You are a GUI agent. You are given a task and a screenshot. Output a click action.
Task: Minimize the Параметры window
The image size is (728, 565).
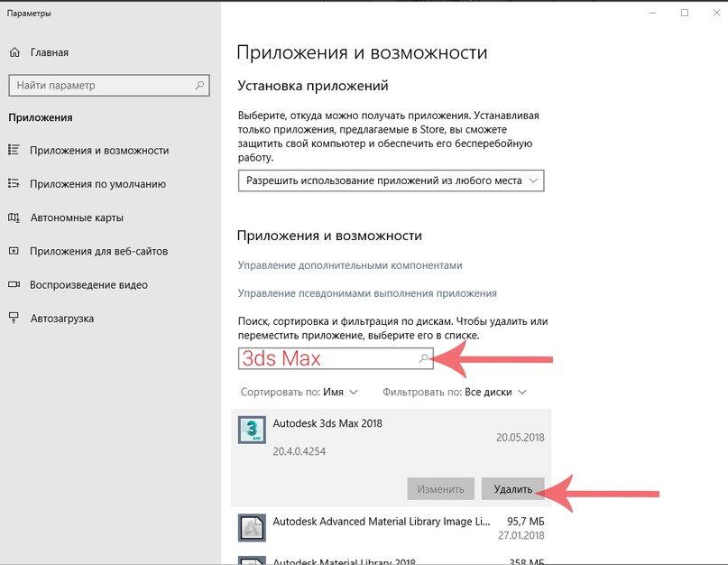tap(652, 13)
